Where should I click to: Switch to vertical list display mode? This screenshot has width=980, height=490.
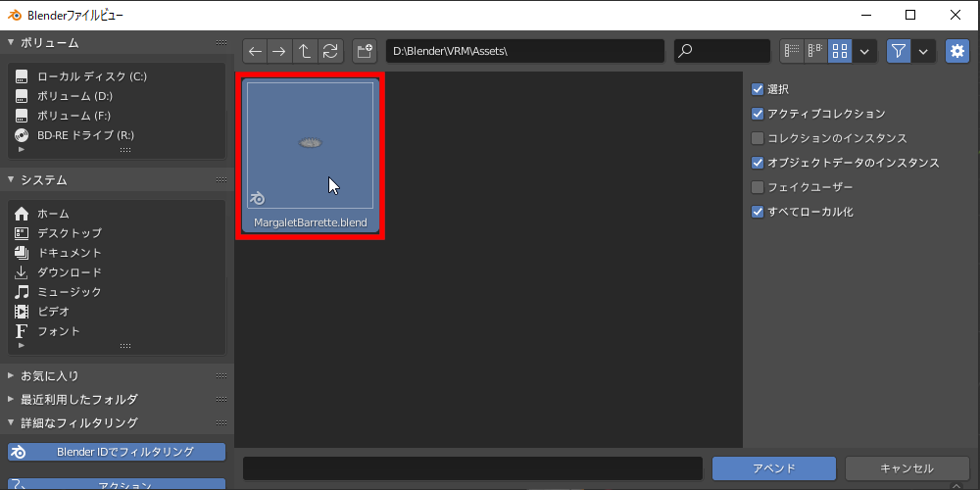793,51
